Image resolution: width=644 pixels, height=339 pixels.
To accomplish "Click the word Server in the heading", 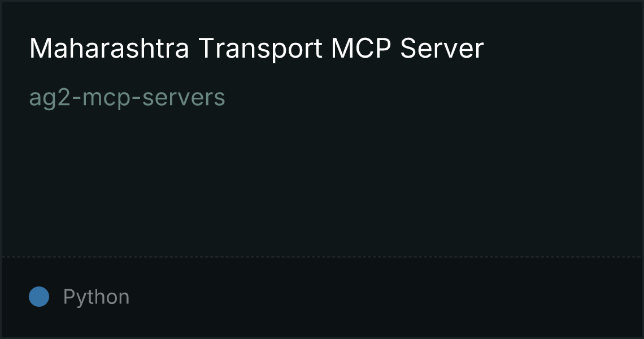I will 442,49.
